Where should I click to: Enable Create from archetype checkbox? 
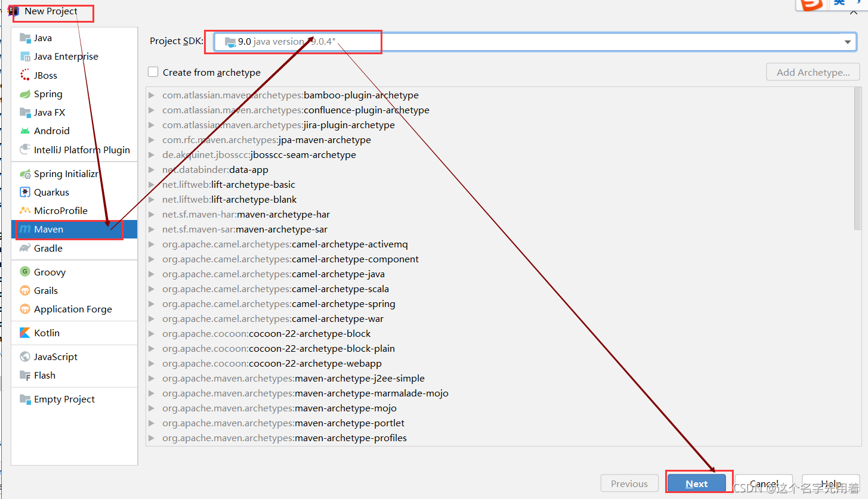153,72
